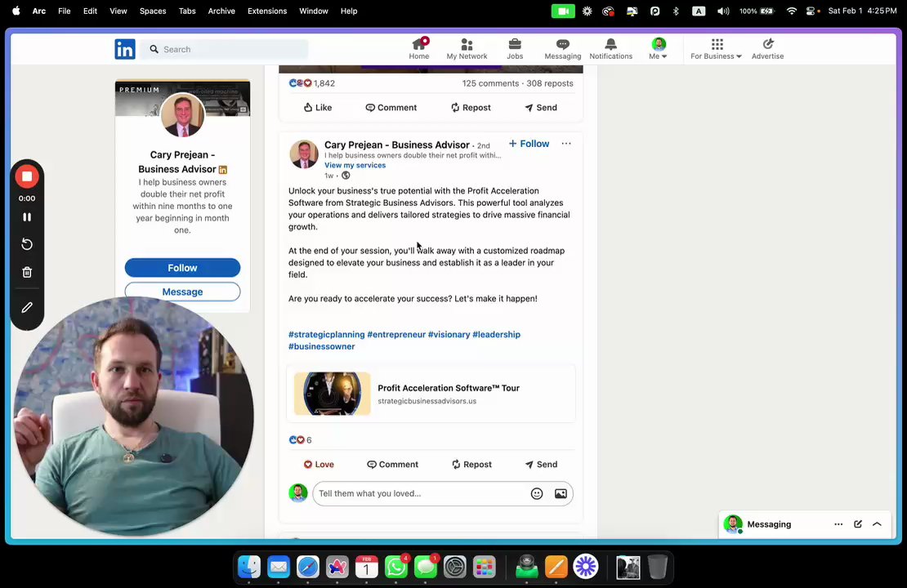This screenshot has height=588, width=907.
Task: Click the blue Follow button in sidebar
Action: (x=182, y=268)
